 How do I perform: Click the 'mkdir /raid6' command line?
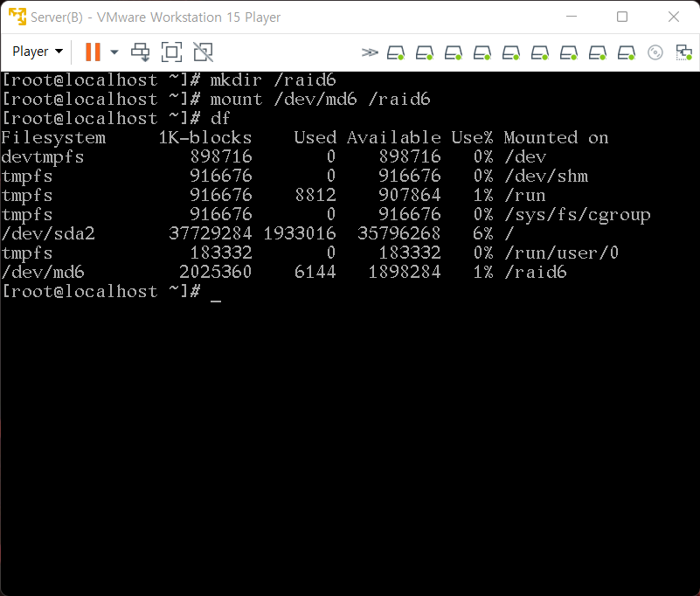coord(273,80)
